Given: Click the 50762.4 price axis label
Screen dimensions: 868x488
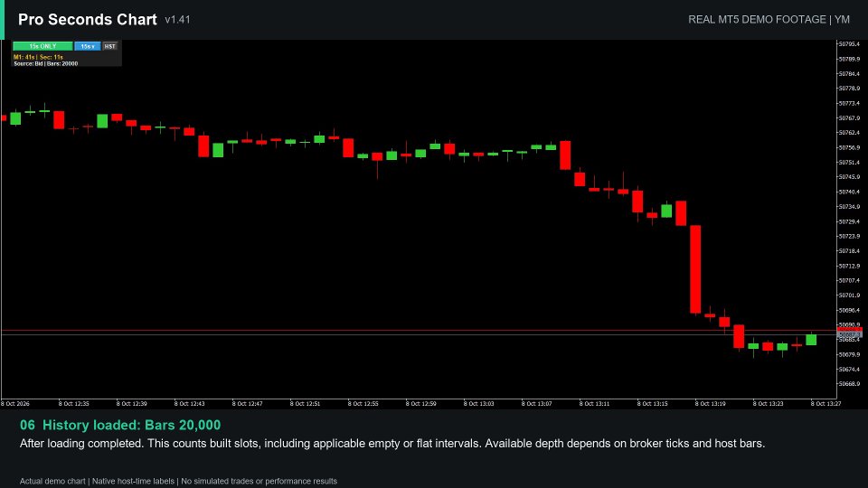Looking at the screenshot, I should (849, 133).
